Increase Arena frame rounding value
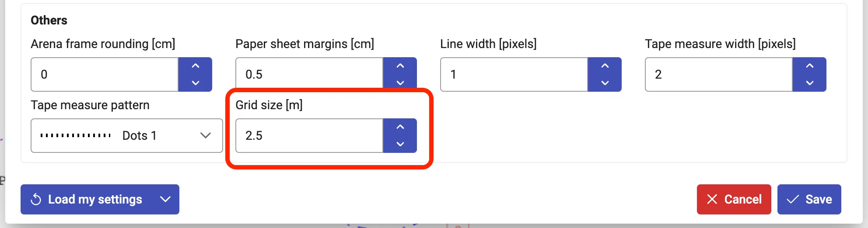868x228 pixels. click(196, 66)
